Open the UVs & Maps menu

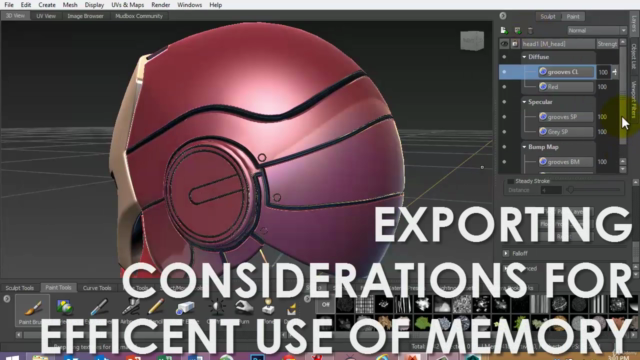point(127,5)
